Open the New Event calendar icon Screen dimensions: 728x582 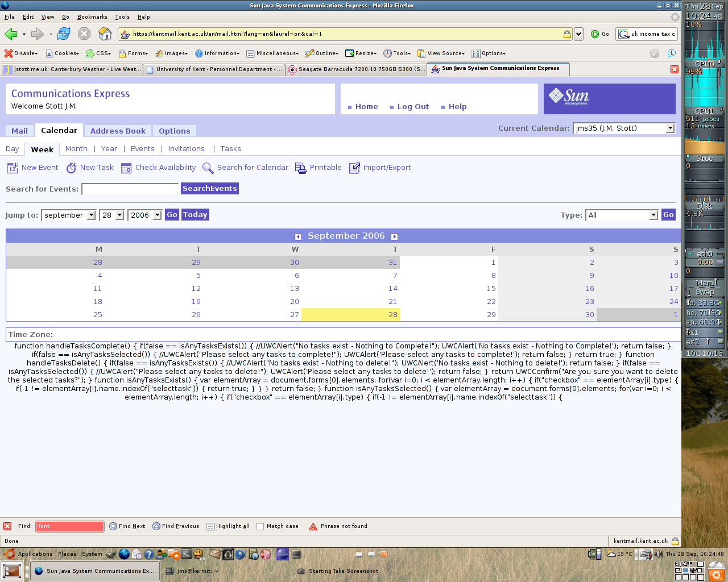[13, 168]
